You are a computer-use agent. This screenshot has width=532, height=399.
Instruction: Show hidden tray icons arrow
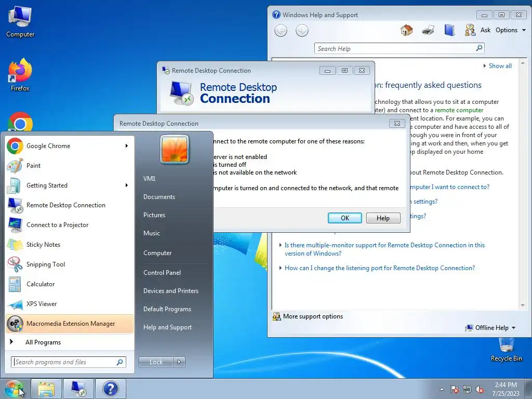[x=442, y=390]
